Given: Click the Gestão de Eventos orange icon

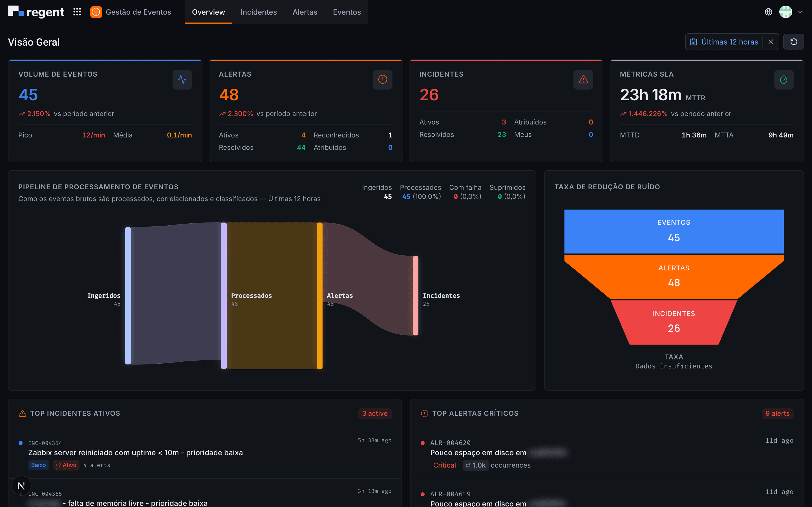Looking at the screenshot, I should (96, 12).
